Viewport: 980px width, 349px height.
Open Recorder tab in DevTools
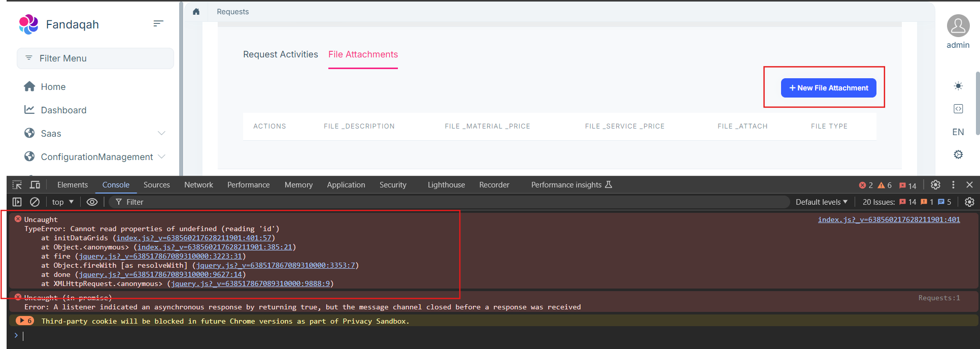coord(494,185)
